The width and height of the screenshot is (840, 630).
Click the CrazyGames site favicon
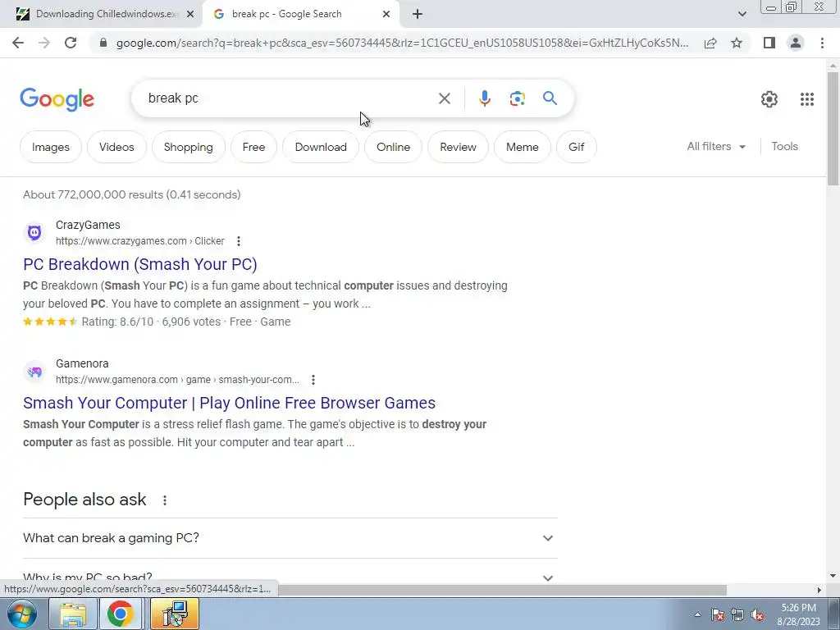point(34,232)
